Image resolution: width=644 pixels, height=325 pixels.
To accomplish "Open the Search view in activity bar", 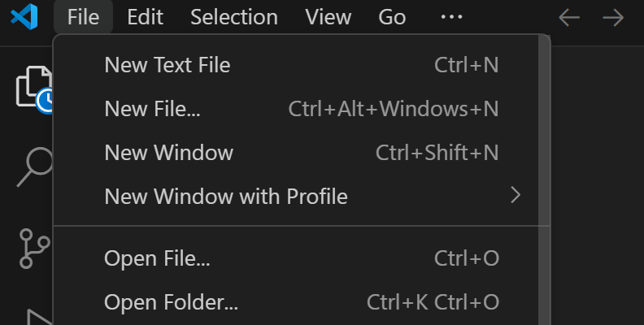I will (34, 167).
